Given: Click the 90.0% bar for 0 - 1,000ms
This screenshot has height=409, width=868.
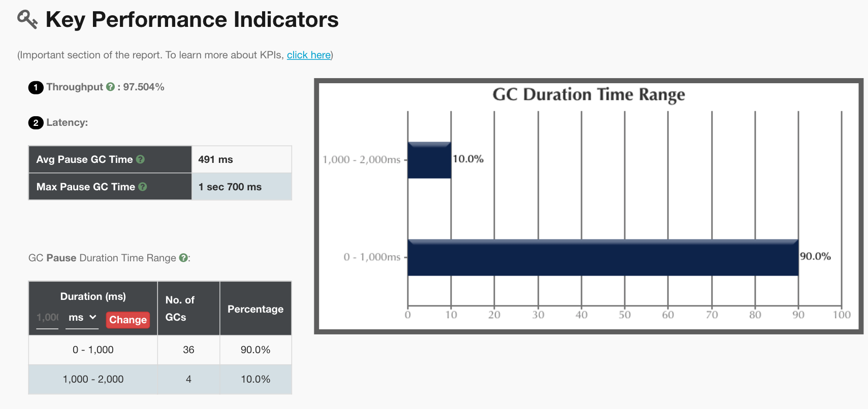Looking at the screenshot, I should [x=602, y=257].
